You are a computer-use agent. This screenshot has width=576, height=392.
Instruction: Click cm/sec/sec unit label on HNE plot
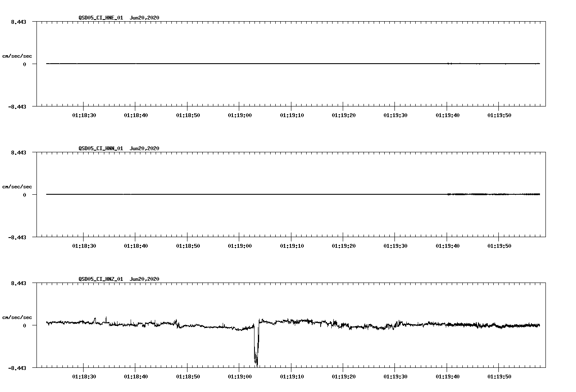(17, 56)
